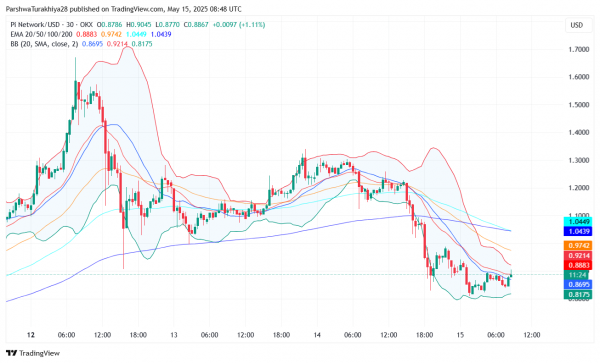The width and height of the screenshot is (600, 363).
Task: Click the red 0.9214 price tag
Action: 578,256
